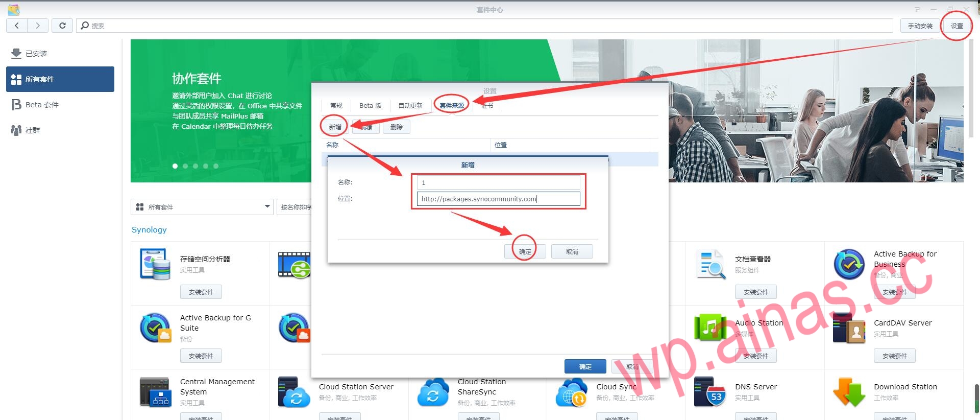Open the 按名称排序 sort dropdown
This screenshot has width=980, height=420.
[295, 207]
